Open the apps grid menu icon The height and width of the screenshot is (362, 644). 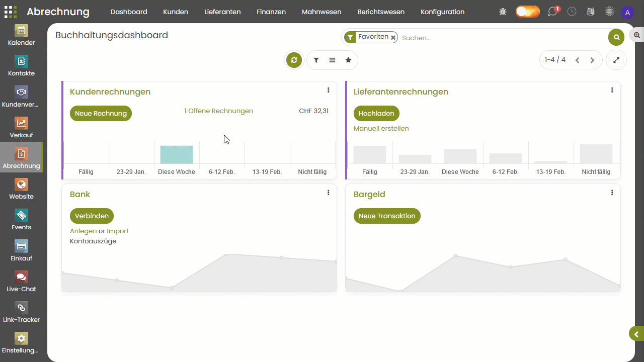(10, 12)
